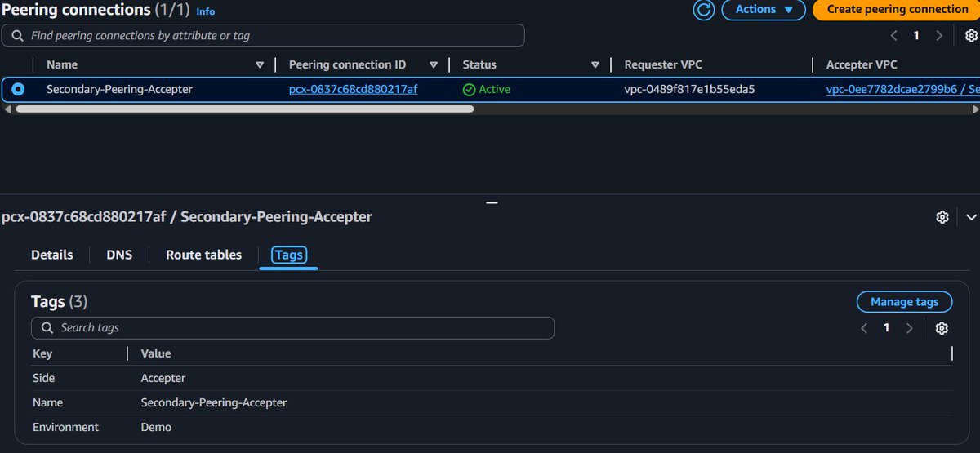Go to next page of tags

pos(909,328)
